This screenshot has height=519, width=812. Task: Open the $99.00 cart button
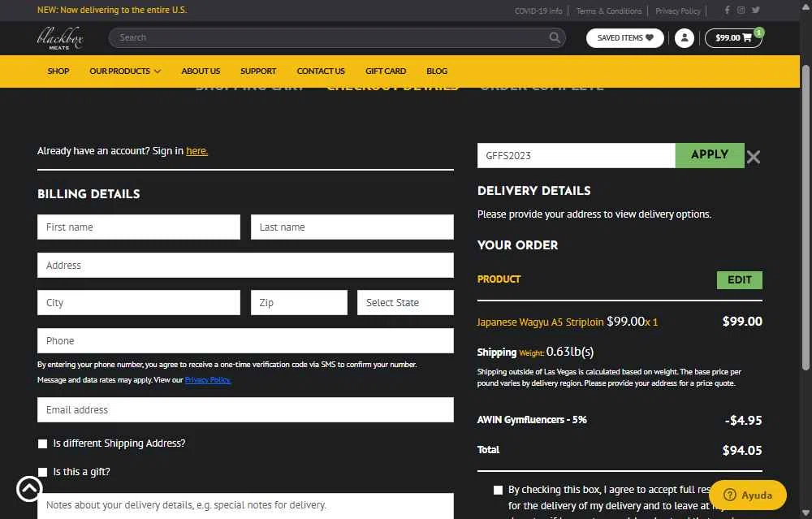pos(733,38)
